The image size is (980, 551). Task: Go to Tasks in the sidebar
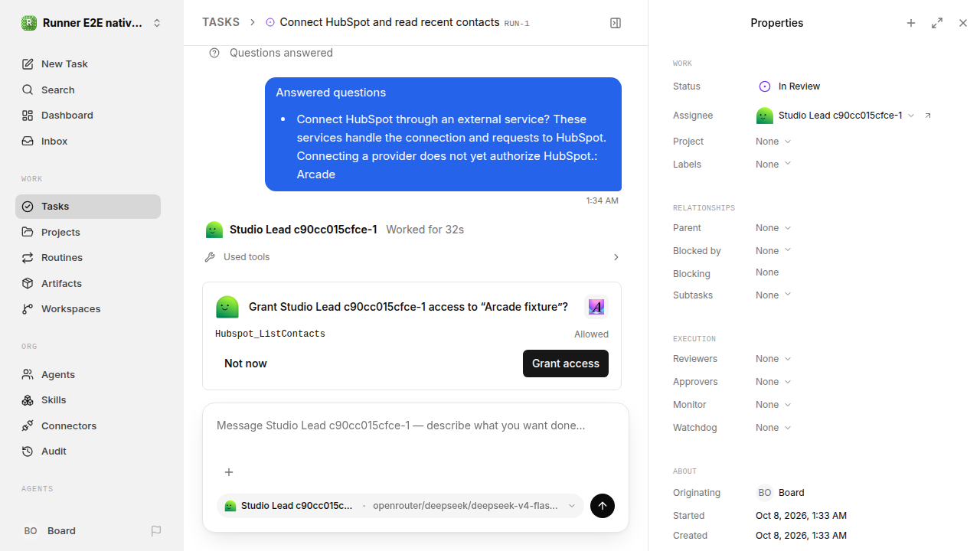(x=88, y=207)
